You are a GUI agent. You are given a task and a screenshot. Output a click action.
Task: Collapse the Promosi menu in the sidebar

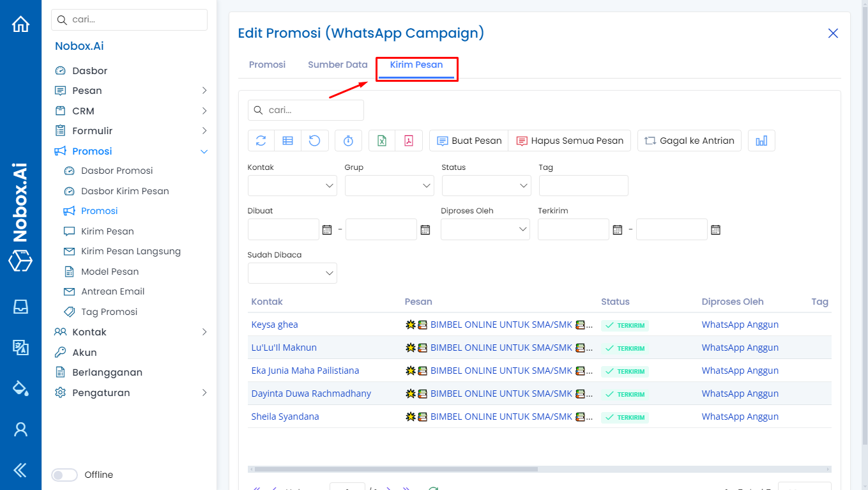204,151
